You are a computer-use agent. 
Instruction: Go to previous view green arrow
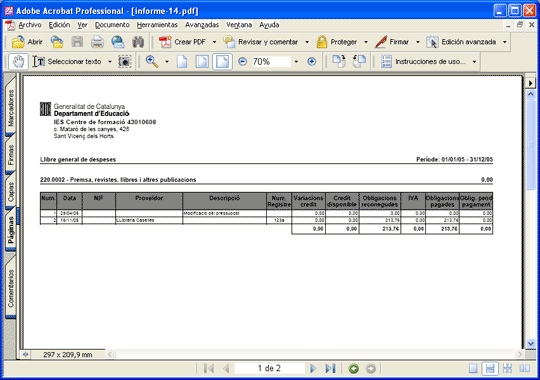tap(353, 369)
